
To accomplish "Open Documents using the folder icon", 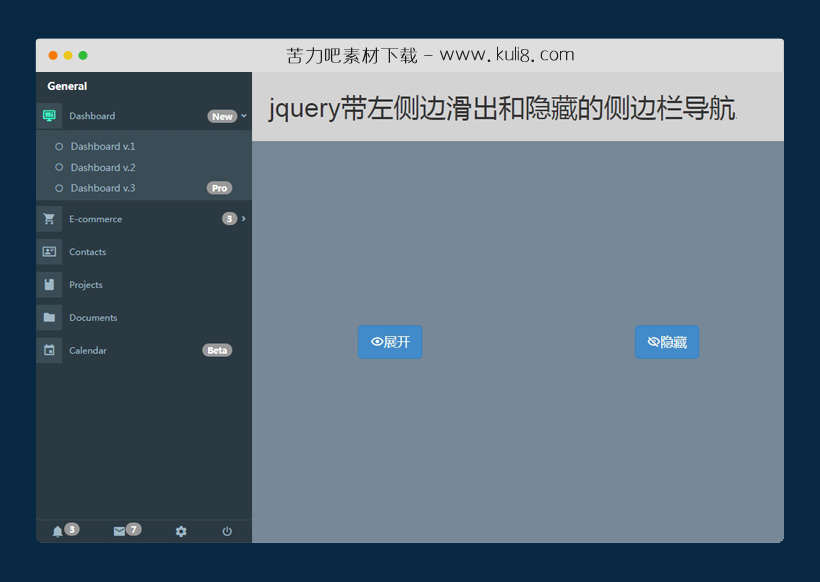I will (49, 317).
